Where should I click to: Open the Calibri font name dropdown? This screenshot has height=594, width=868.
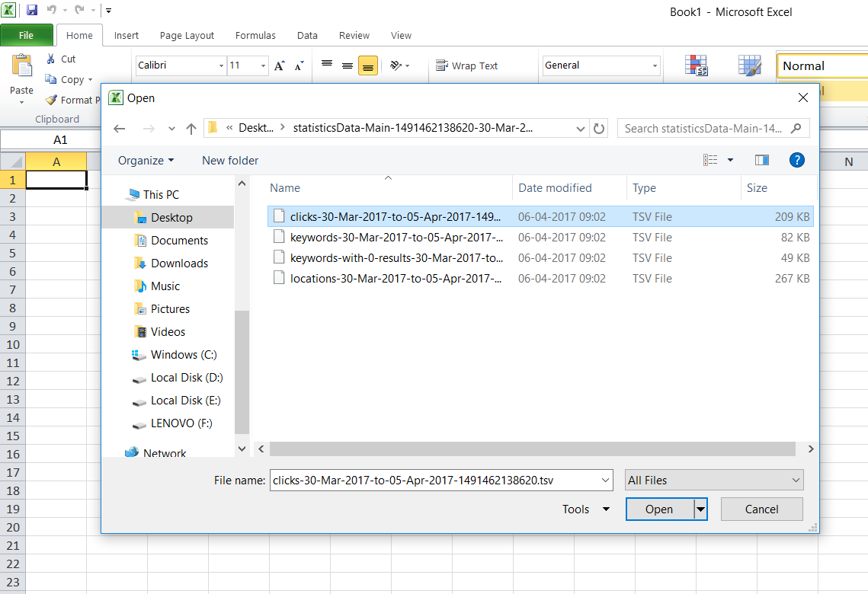221,65
